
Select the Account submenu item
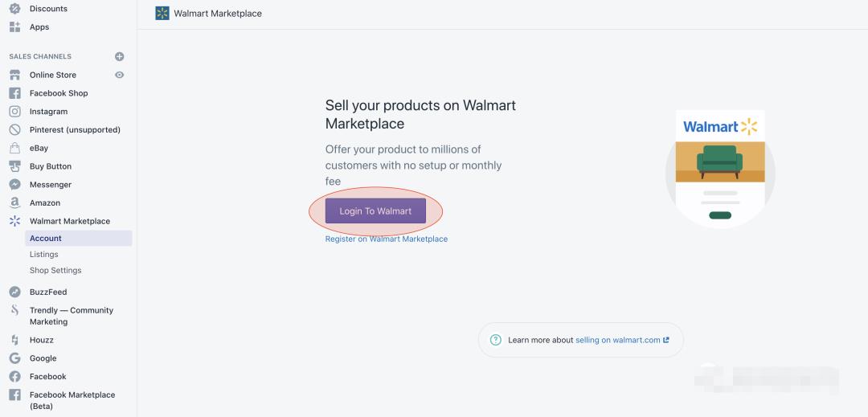pos(46,239)
